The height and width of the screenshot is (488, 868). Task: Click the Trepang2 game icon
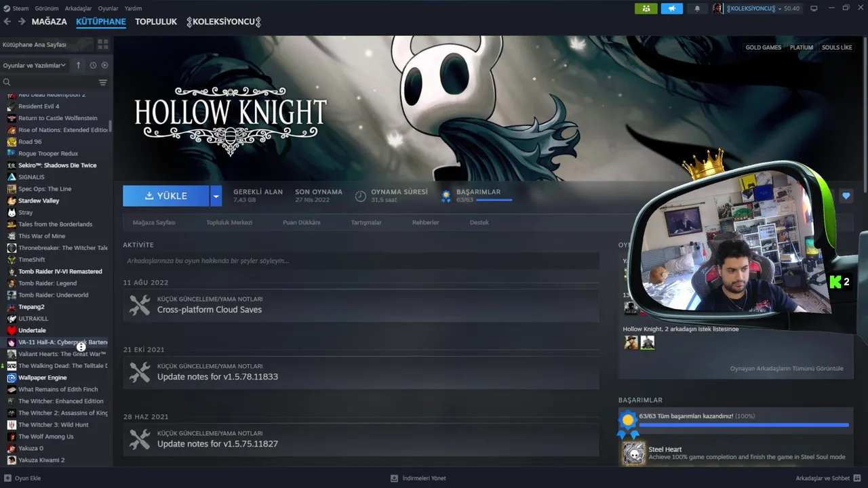click(12, 307)
